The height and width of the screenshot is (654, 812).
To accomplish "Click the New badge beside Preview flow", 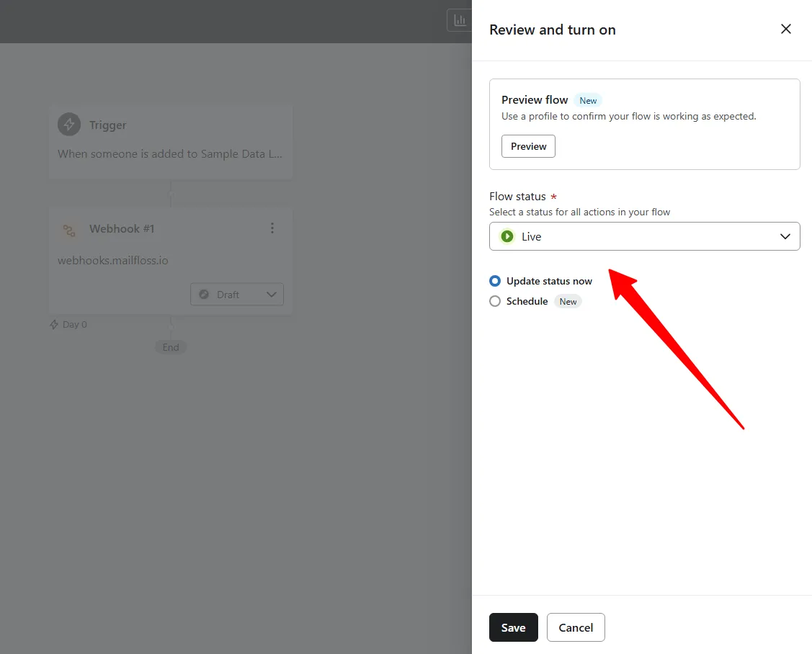I will coord(588,100).
